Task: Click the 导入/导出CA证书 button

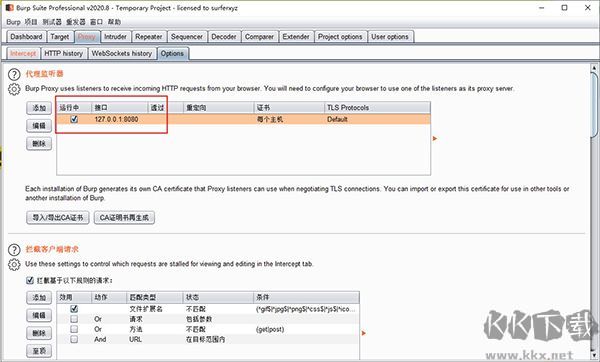Action: (x=58, y=218)
